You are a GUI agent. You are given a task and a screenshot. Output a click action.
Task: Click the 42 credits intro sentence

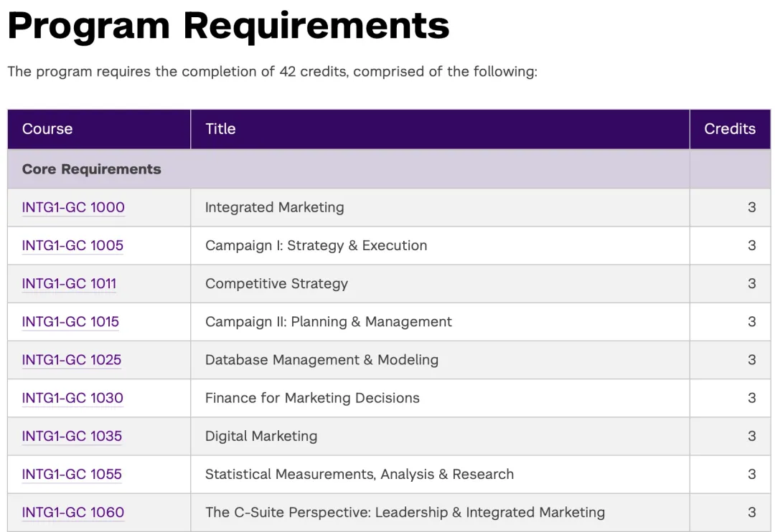coord(272,72)
